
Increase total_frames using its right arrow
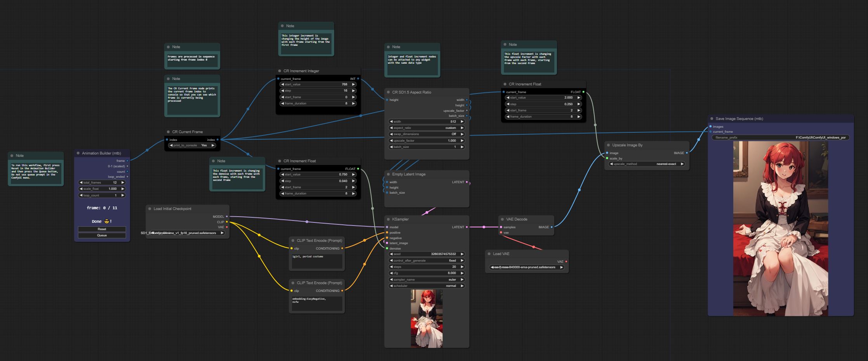(x=123, y=182)
